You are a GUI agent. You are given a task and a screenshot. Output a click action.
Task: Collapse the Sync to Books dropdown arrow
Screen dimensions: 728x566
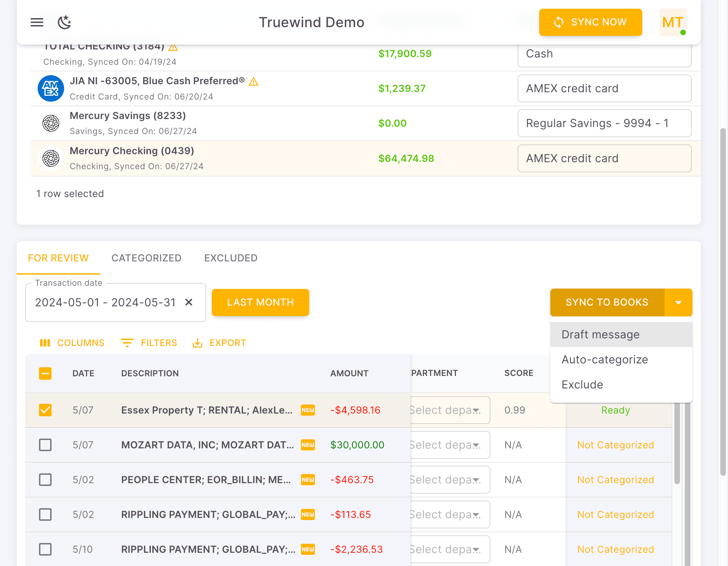click(x=678, y=302)
